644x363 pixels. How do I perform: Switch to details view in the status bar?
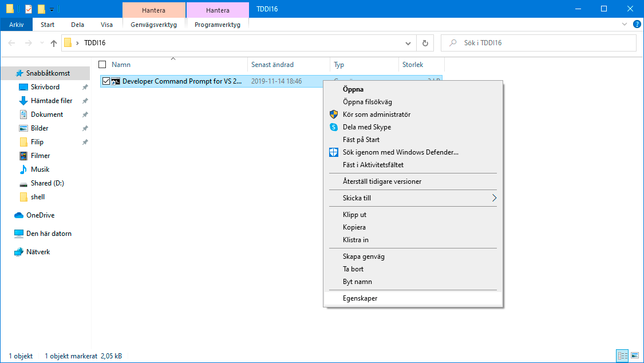[x=623, y=356]
